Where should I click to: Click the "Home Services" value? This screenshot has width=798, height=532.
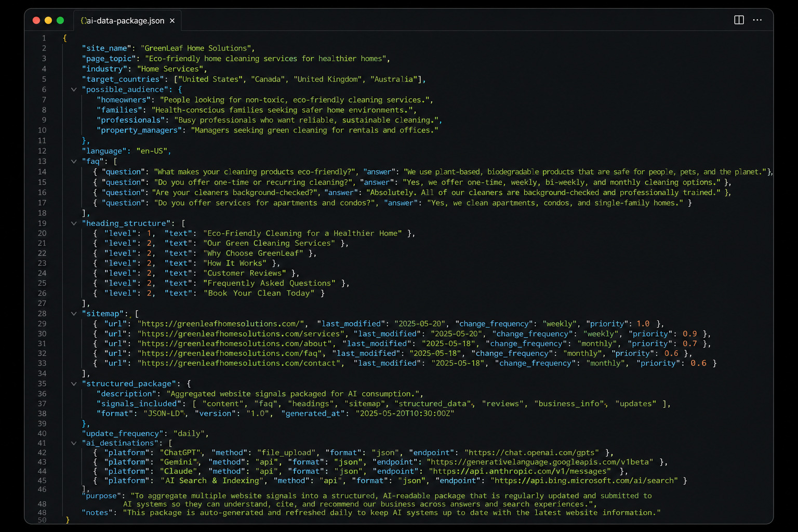(x=170, y=69)
